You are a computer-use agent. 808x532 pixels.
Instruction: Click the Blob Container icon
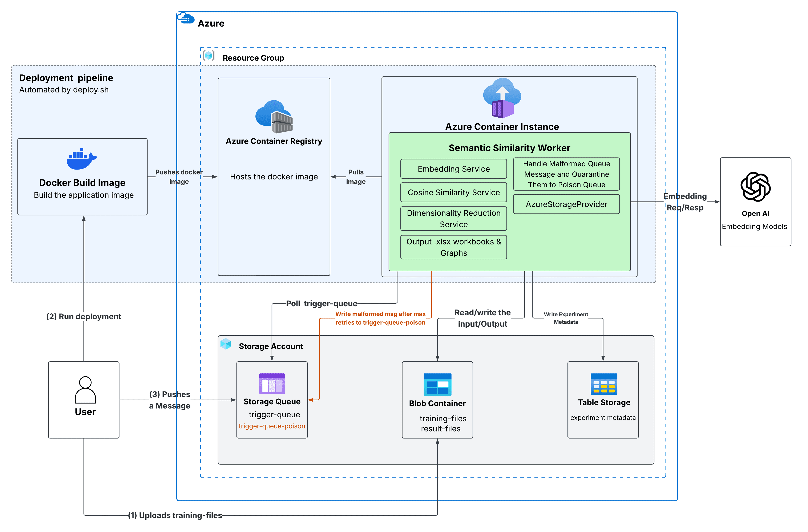(x=438, y=385)
